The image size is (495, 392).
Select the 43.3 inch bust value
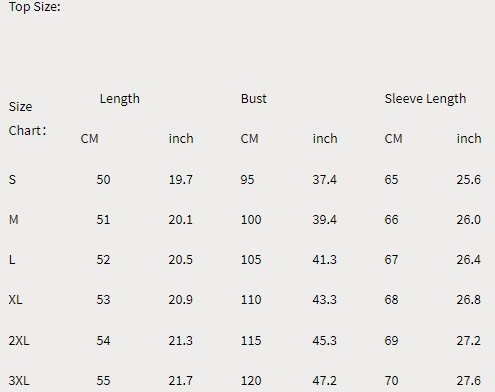pyautogui.click(x=325, y=300)
